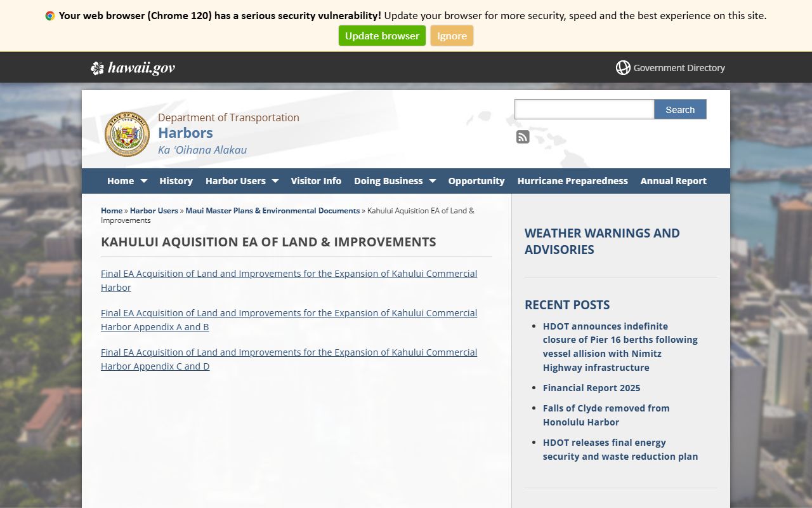
Task: Click Weather Warnings and Advisories heading
Action: pos(602,241)
